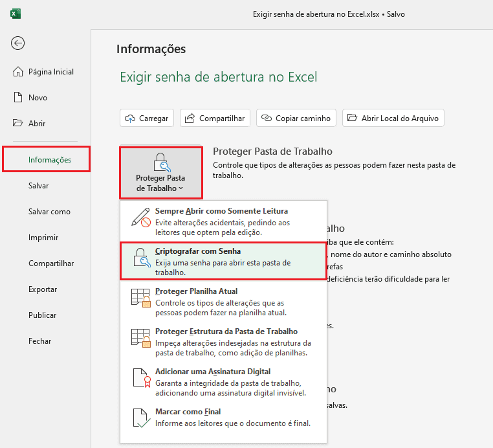Viewport: 493px width, 448px height.
Task: Click the open folder icon beside Abrir
Action: click(17, 123)
